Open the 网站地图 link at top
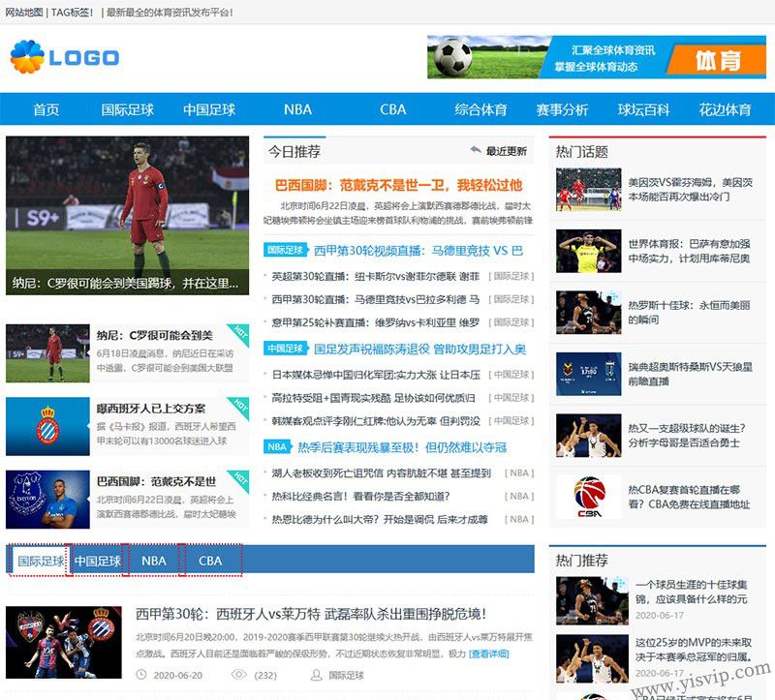Screen dimensions: 775x700 tap(24, 12)
